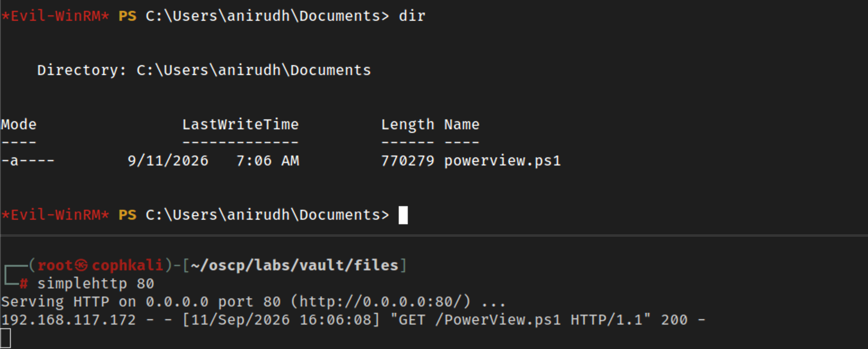Click the '~/oscp/labs/vault/files' path
The height and width of the screenshot is (349, 868).
coord(294,265)
